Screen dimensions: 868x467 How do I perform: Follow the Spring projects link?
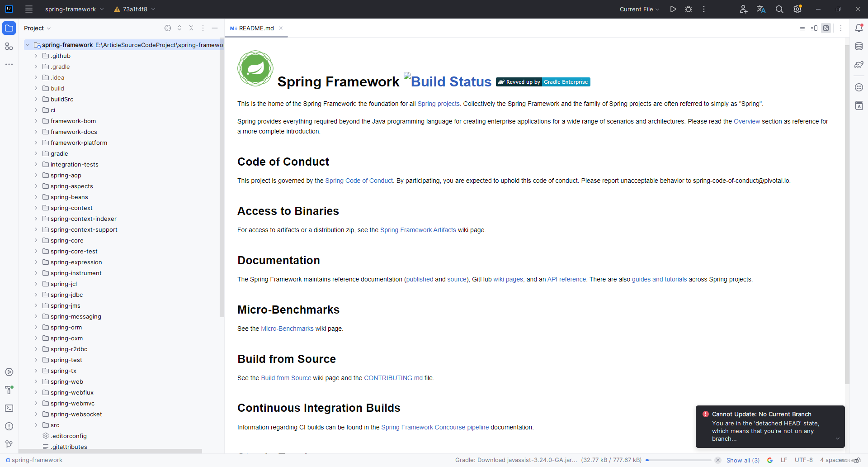point(439,104)
